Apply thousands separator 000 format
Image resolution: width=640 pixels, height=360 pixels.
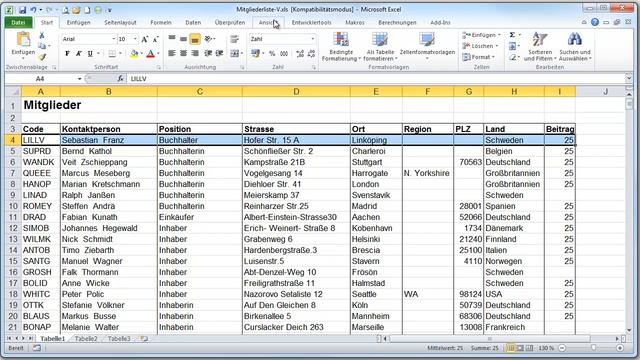tap(284, 53)
